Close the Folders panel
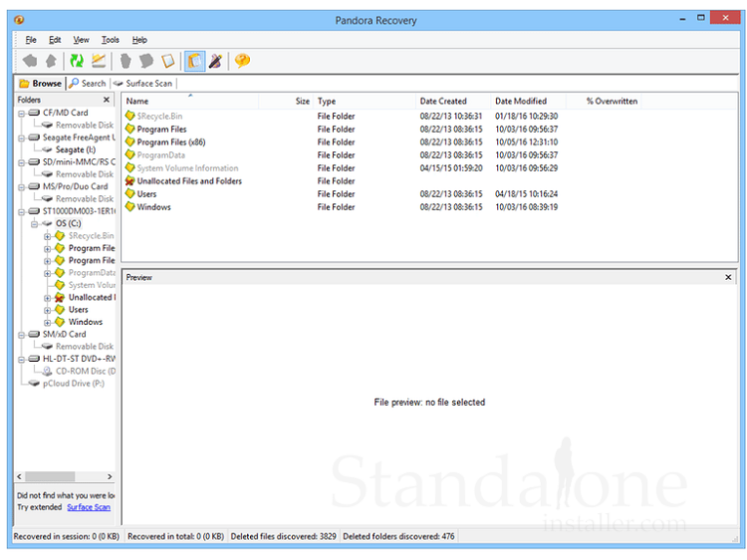This screenshot has width=747, height=560. click(107, 100)
